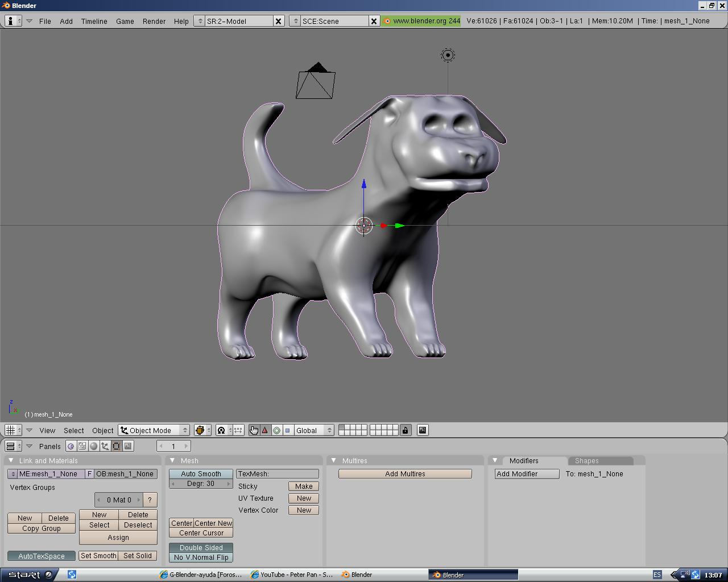Hide the info header pulldown menus
The height and width of the screenshot is (582, 728).
pos(29,21)
